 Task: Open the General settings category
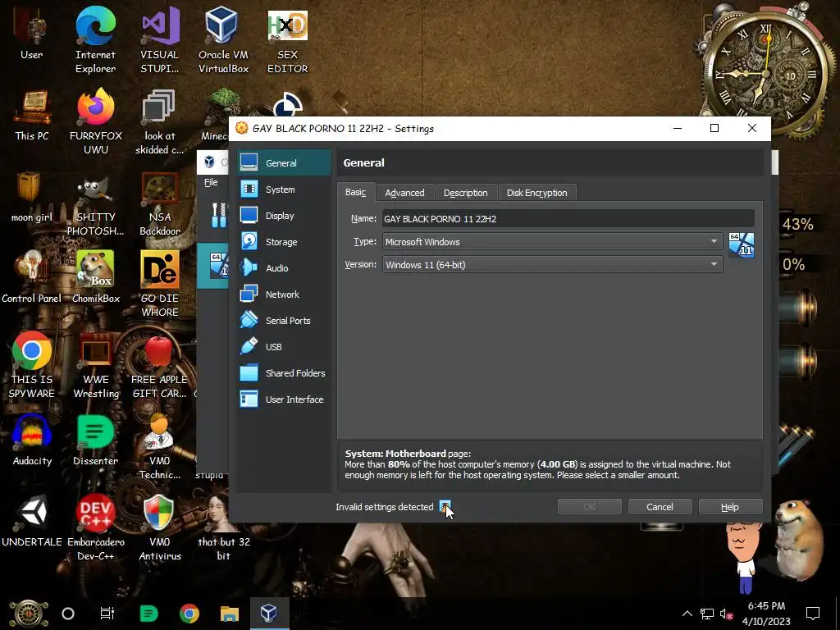click(x=284, y=163)
